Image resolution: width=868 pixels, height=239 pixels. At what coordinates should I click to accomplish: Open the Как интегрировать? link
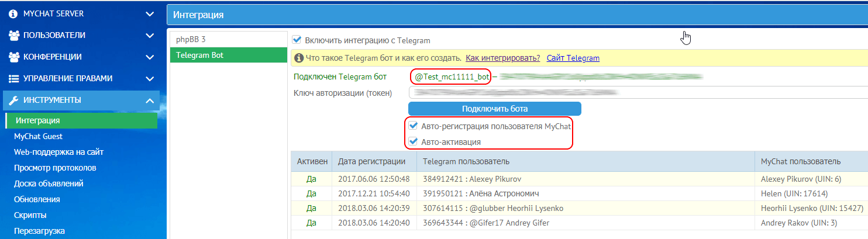[502, 58]
